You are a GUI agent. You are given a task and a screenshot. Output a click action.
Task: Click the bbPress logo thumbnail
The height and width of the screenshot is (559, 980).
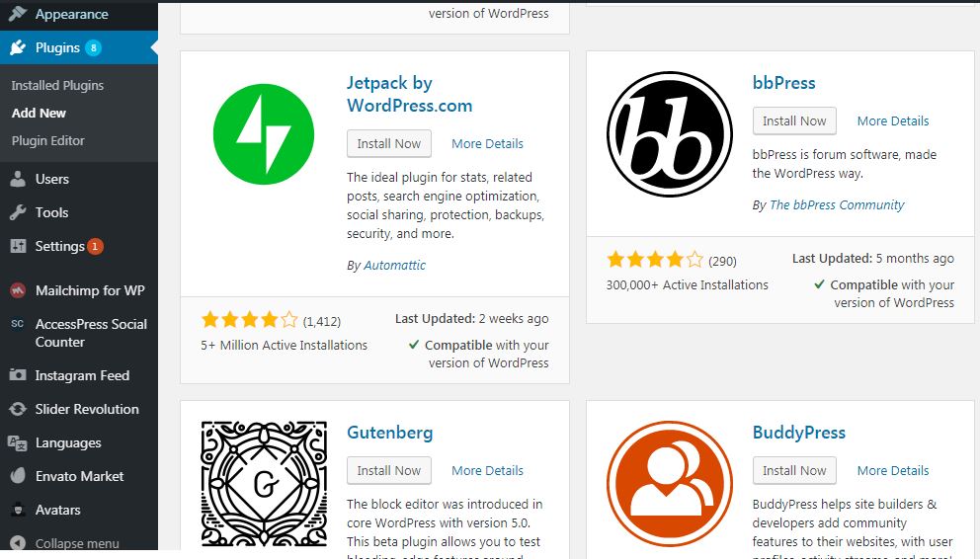(670, 134)
